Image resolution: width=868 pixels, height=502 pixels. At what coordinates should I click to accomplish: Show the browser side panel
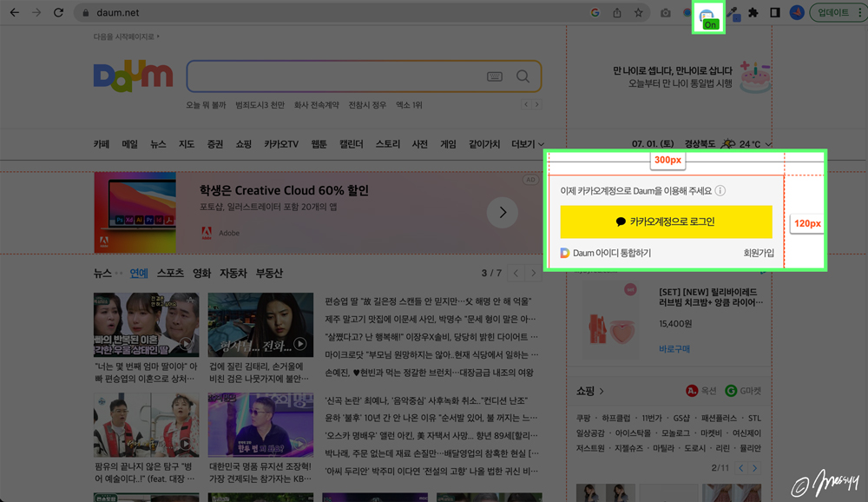775,12
